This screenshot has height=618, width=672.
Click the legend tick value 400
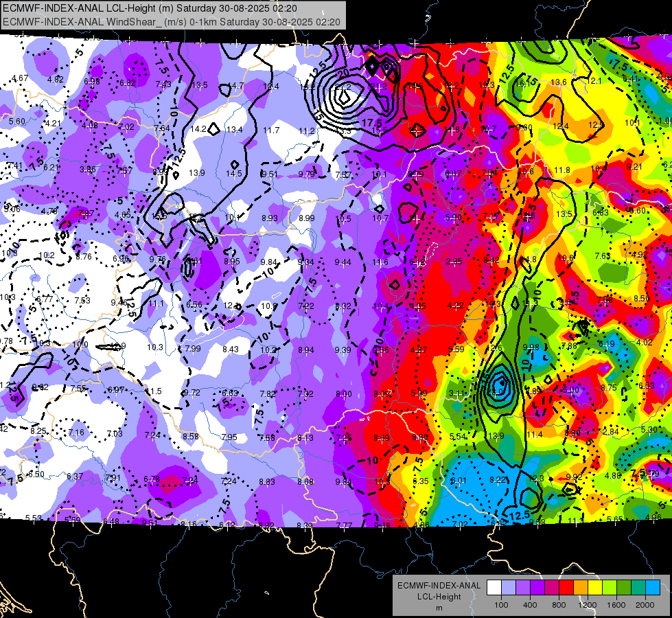(x=530, y=605)
